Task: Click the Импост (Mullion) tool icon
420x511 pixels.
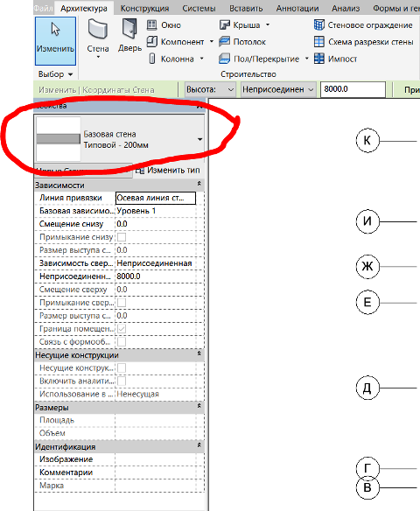Action: tap(319, 59)
